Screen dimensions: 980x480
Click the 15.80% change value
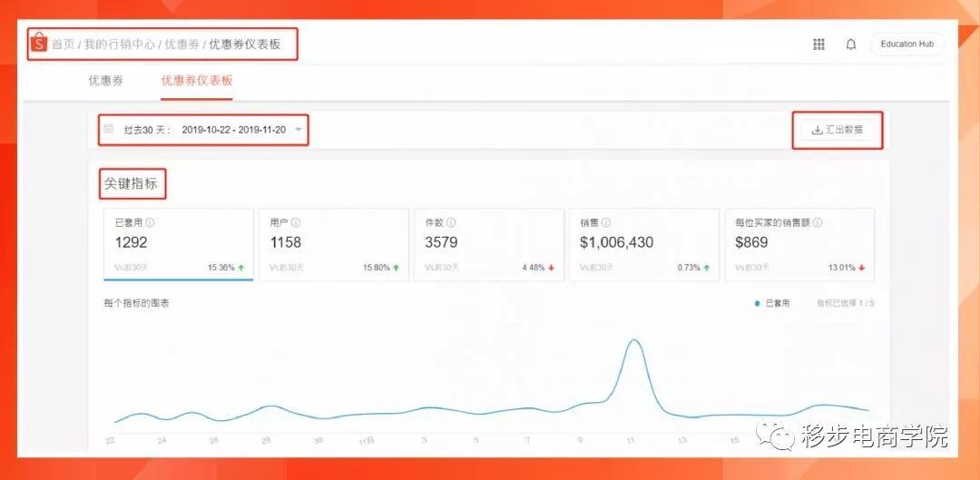pyautogui.click(x=377, y=268)
